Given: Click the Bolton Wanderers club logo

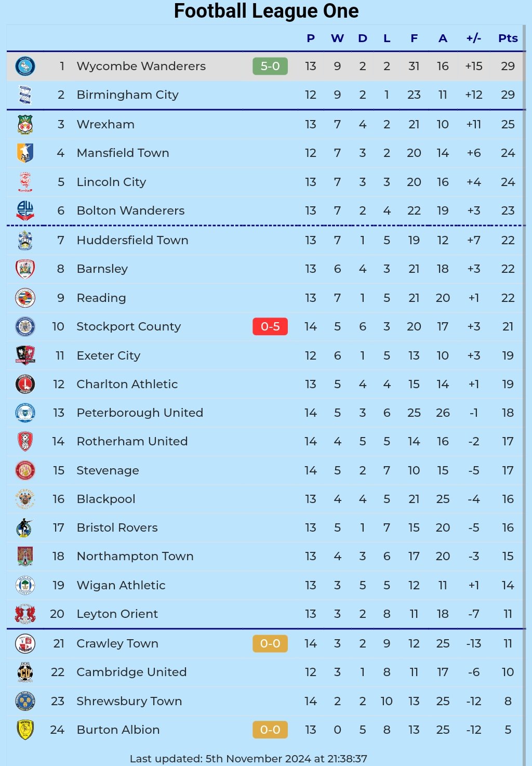Looking at the screenshot, I should pos(25,210).
